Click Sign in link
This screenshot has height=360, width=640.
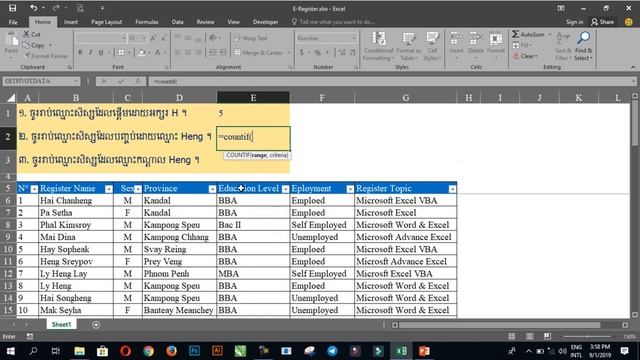point(574,22)
